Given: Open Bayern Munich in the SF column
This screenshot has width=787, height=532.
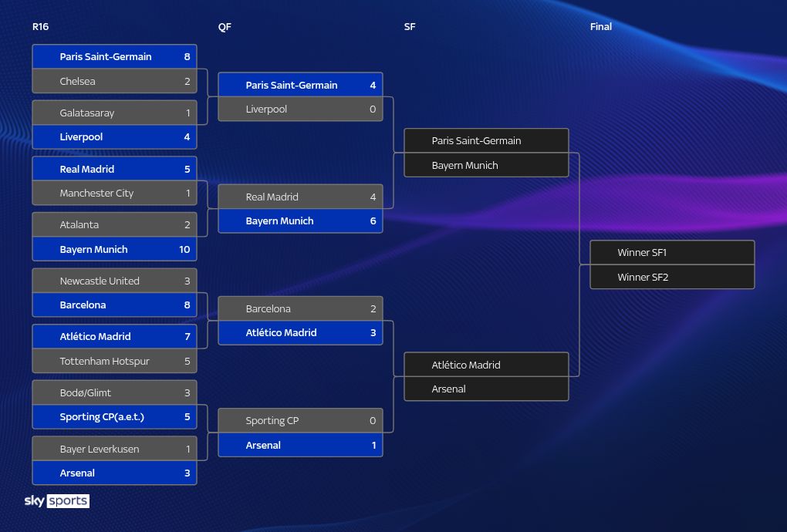Looking at the screenshot, I should tap(486, 165).
